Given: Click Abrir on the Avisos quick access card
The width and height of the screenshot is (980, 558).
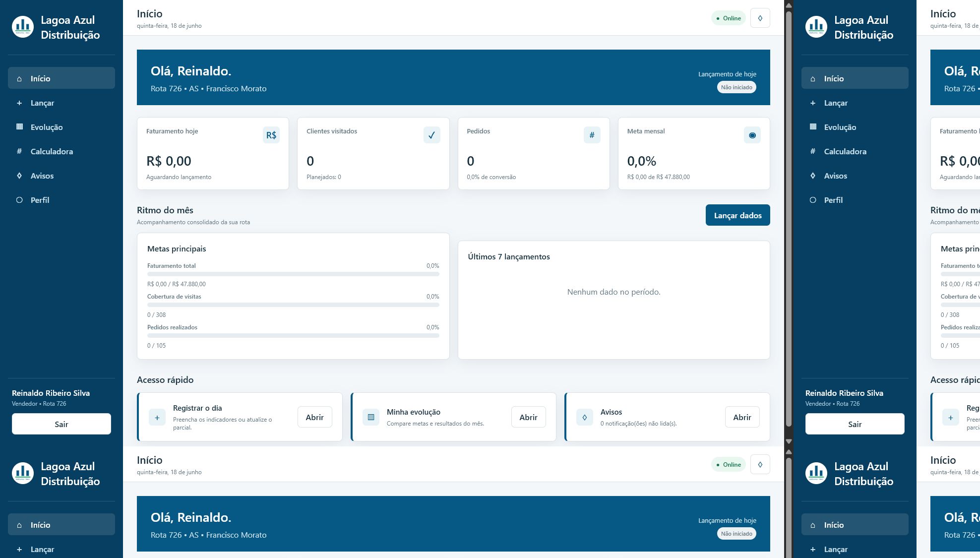Looking at the screenshot, I should pos(742,417).
